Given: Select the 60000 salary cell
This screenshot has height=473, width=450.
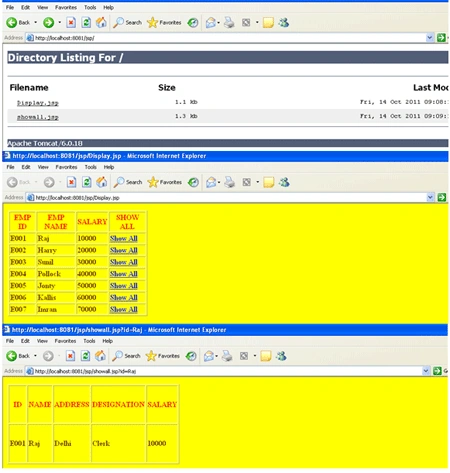Looking at the screenshot, I should (92, 297).
